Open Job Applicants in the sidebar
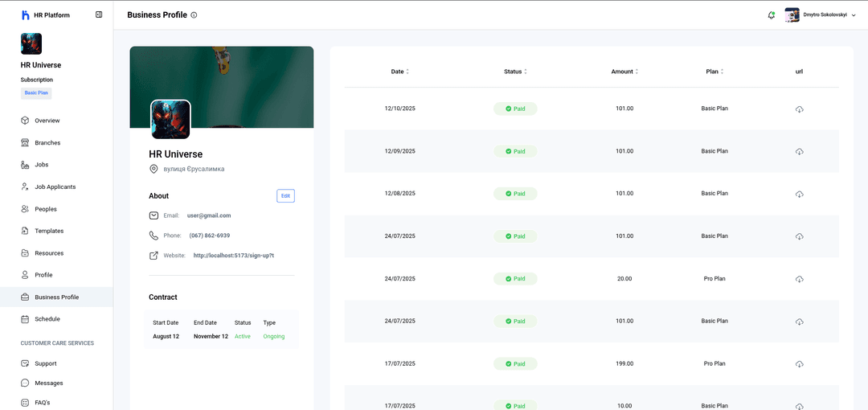This screenshot has width=868, height=410. [x=55, y=187]
